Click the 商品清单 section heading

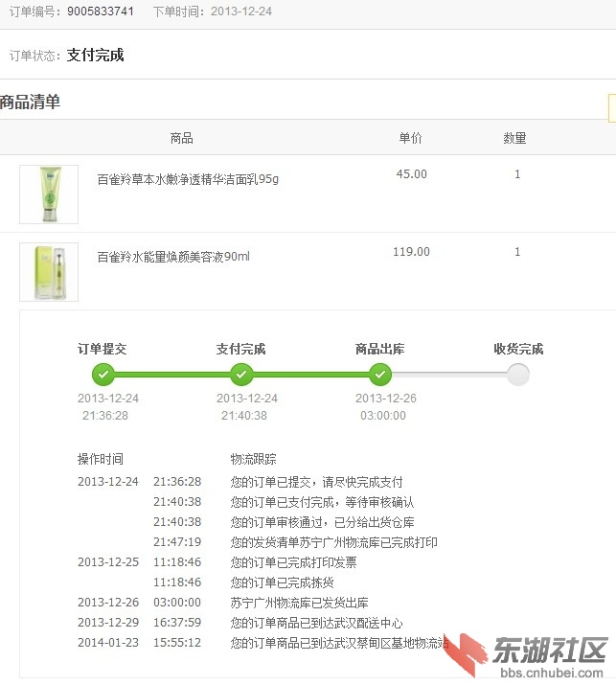(x=30, y=102)
